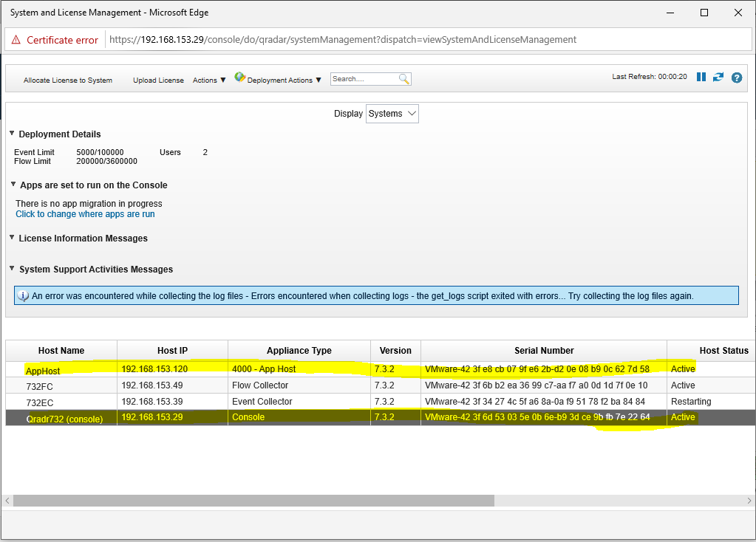Select the 732EC host row
The image size is (756, 542).
pyautogui.click(x=381, y=401)
